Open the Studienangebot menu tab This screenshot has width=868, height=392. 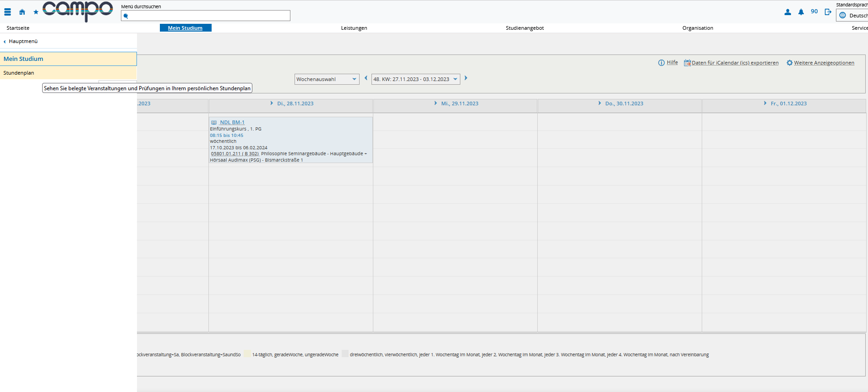[525, 28]
